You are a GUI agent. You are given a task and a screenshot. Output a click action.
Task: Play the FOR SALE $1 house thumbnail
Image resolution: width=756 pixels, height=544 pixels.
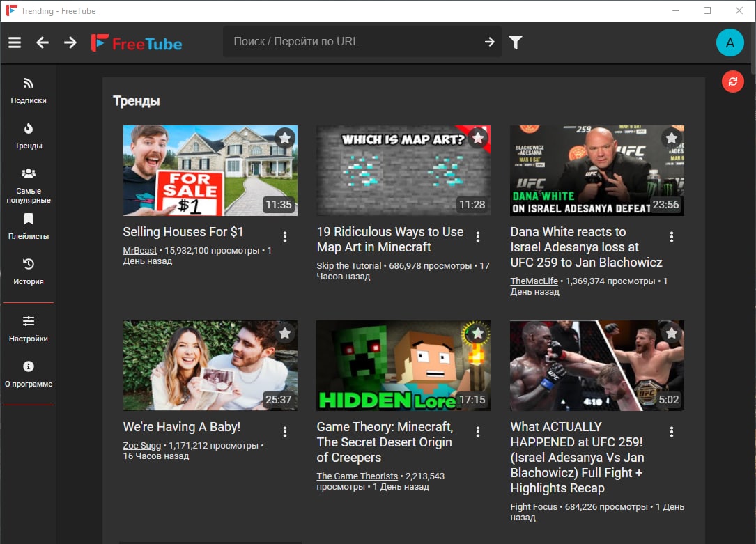[210, 171]
